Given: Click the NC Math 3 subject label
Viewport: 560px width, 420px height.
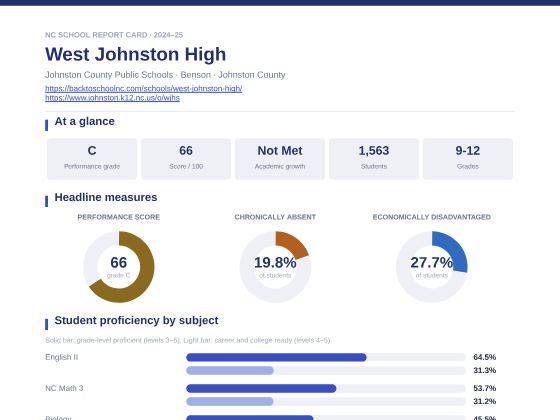Looking at the screenshot, I should [64, 388].
